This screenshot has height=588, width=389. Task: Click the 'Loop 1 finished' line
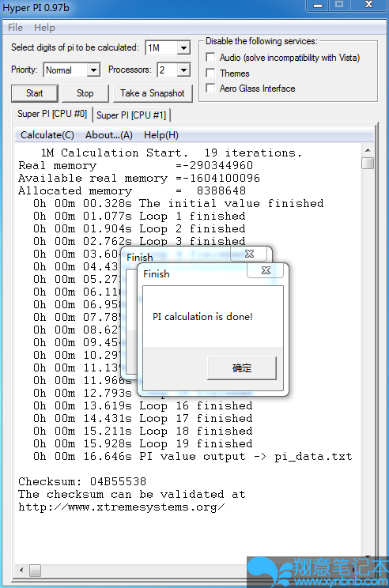[139, 217]
